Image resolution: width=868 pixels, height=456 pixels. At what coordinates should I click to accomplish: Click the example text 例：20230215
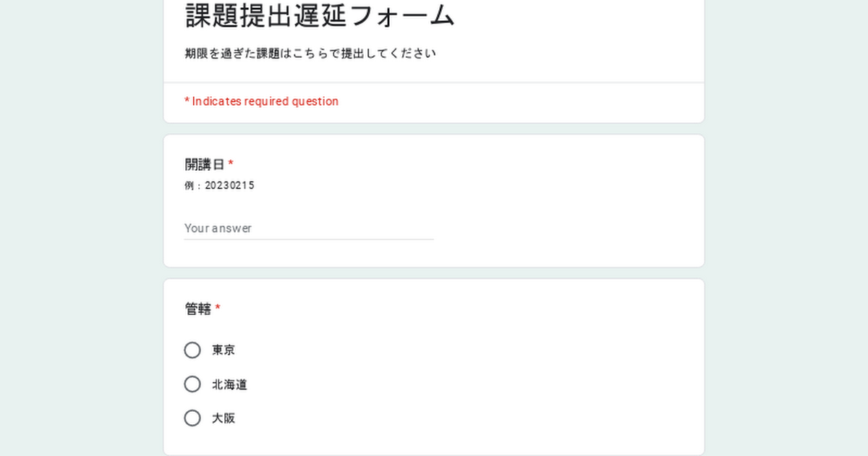coord(218,185)
